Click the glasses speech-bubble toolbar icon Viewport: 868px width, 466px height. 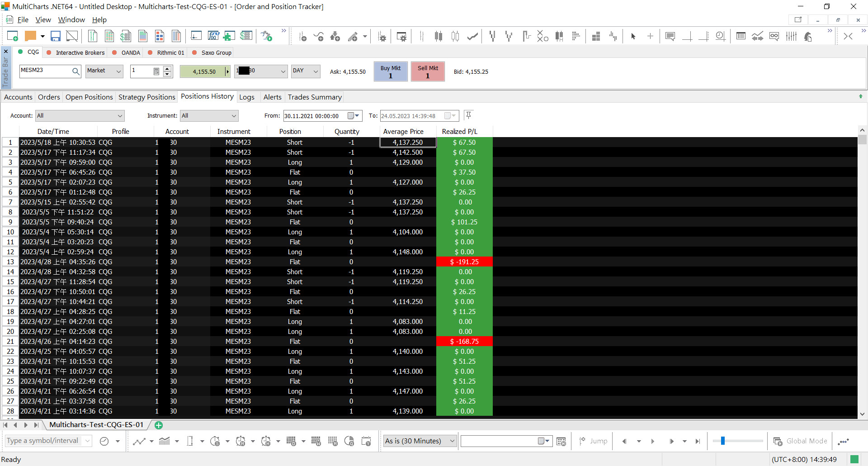774,36
